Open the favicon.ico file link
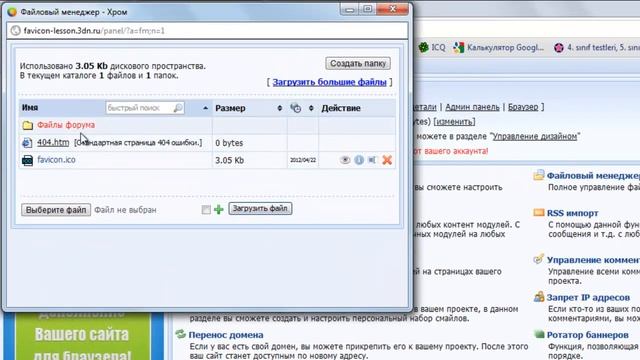This screenshot has width=640, height=360. point(56,160)
